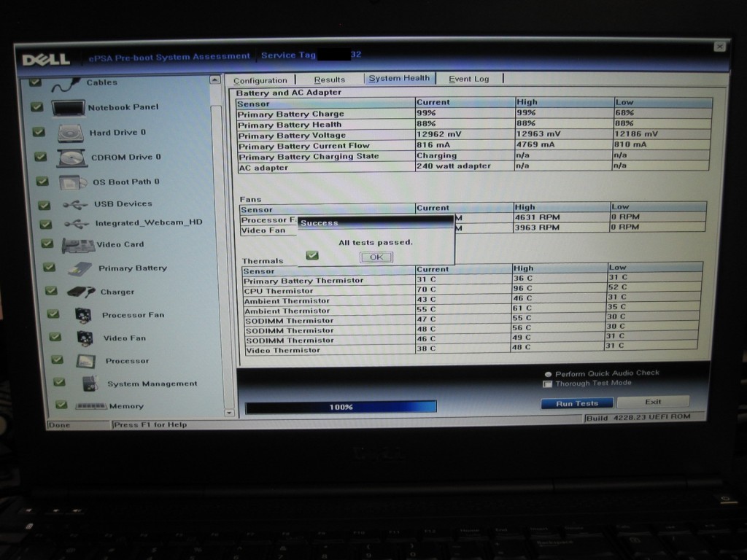
Task: Click the Video Fan sensor row
Action: coord(473,229)
